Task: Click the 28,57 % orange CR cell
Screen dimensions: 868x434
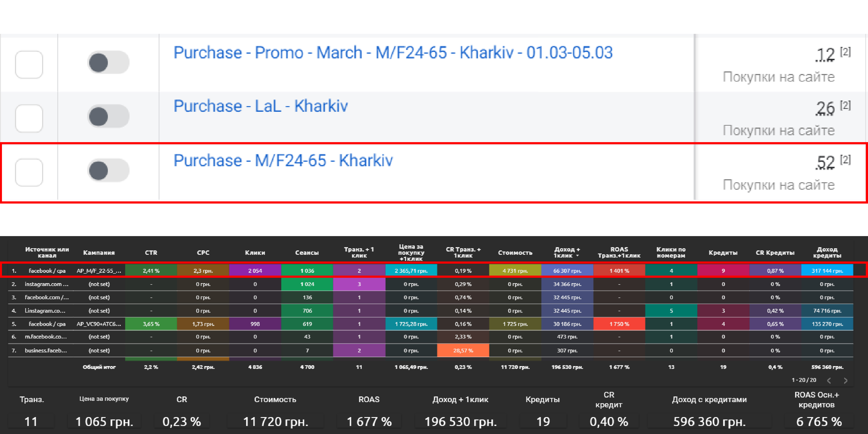Action: [x=463, y=350]
